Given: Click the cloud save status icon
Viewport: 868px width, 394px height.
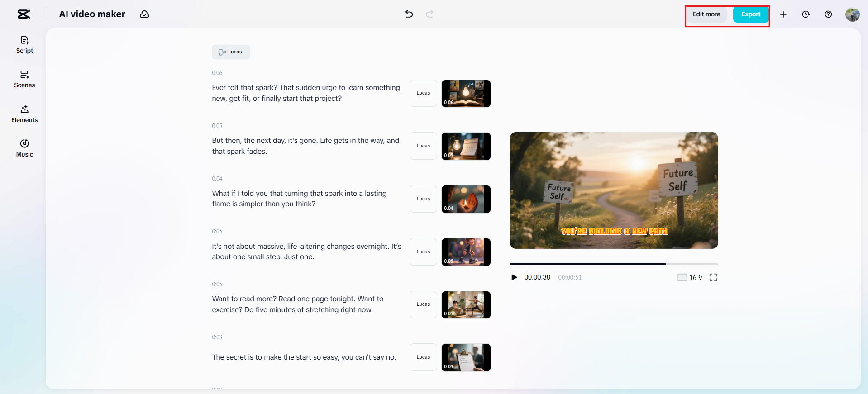Looking at the screenshot, I should 144,14.
